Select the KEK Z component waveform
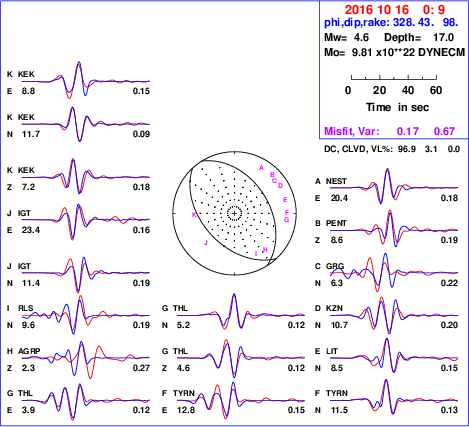Image resolution: width=469 pixels, height=427 pixels. [86, 177]
